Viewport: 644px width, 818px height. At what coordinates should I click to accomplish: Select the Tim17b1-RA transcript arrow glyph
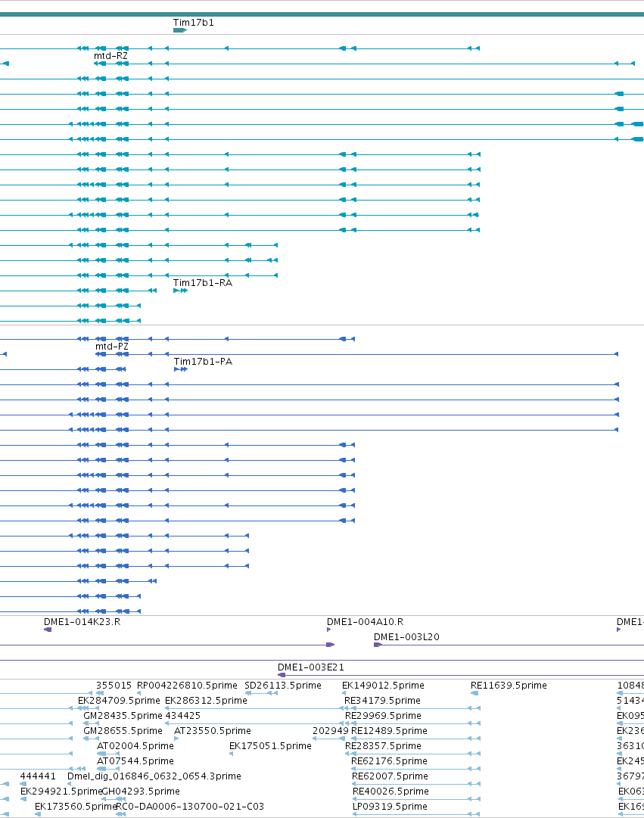point(181,291)
